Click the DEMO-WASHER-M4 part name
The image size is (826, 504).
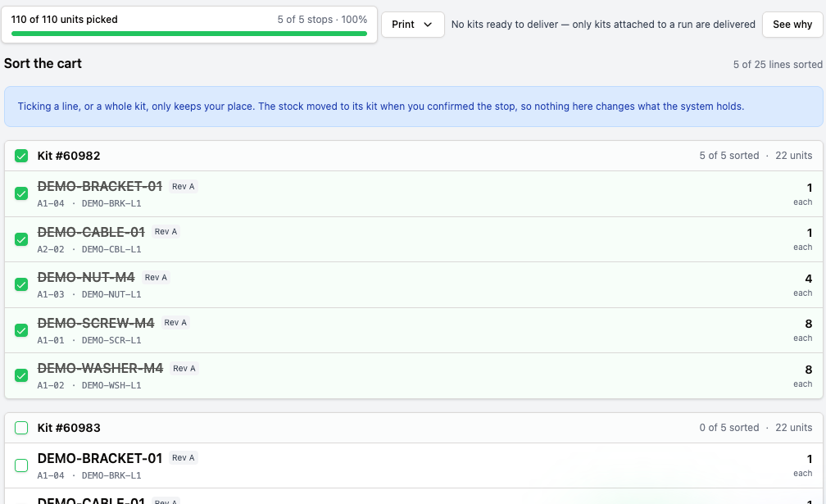click(100, 368)
